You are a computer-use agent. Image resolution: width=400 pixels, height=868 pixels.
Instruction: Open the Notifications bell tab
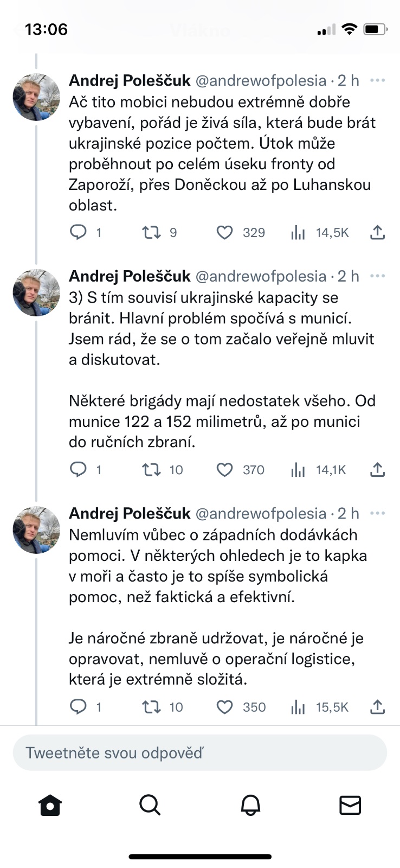point(250,805)
